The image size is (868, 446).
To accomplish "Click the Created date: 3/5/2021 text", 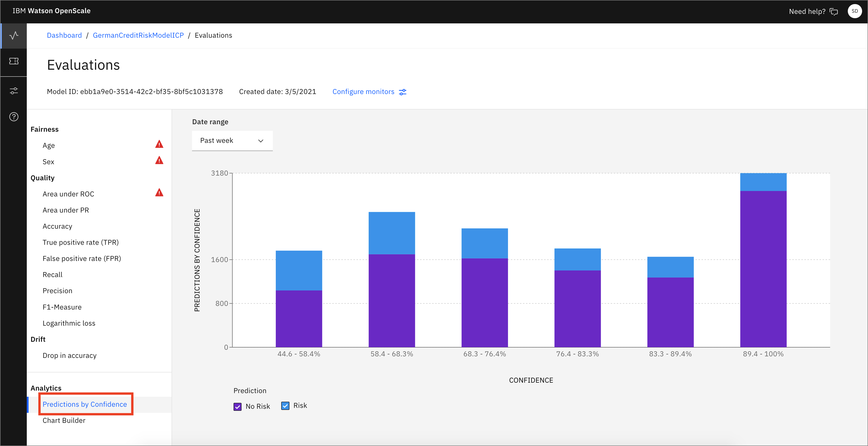I will (278, 92).
